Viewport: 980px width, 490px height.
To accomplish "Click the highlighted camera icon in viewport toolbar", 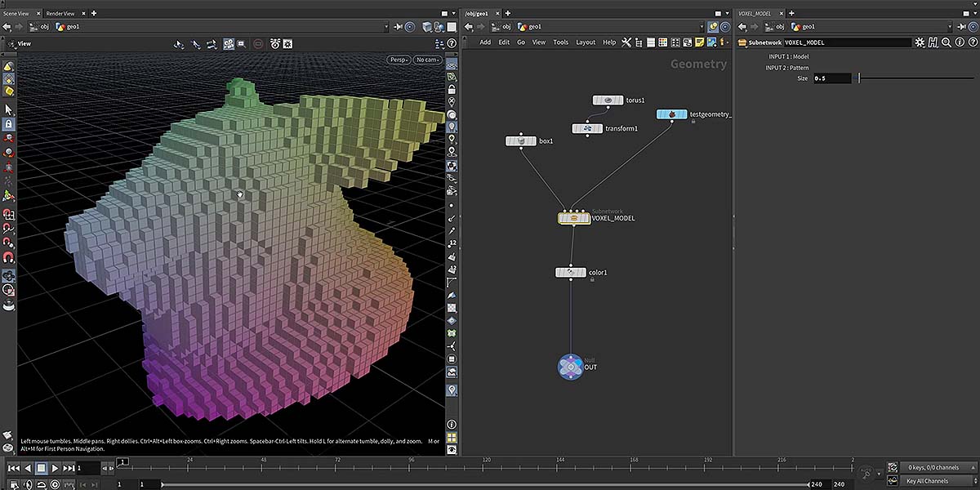I will click(x=229, y=43).
